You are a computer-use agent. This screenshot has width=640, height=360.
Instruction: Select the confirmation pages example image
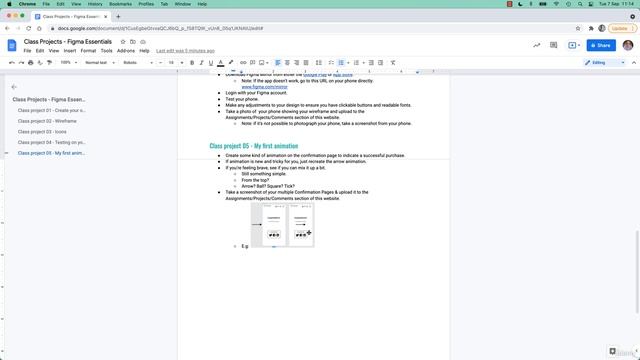[282, 225]
